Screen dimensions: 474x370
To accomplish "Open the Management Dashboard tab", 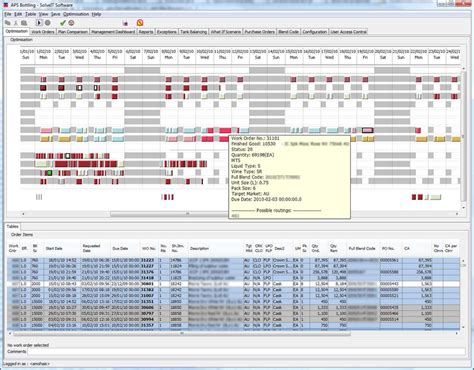I will [113, 32].
